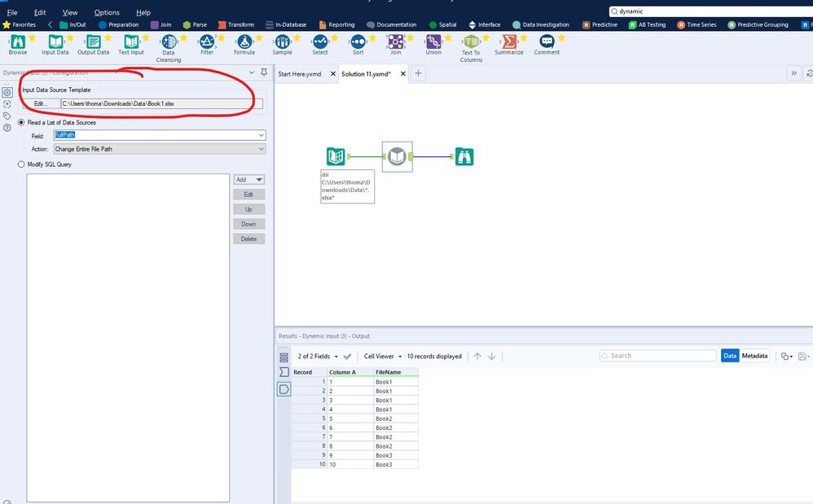The height and width of the screenshot is (504, 813).
Task: Expand configuration window options chevron
Action: coord(252,72)
